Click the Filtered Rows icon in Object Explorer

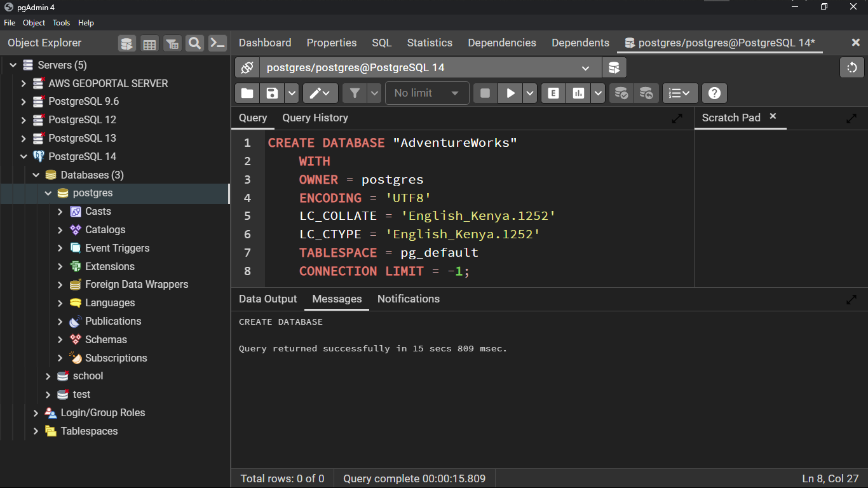click(172, 43)
